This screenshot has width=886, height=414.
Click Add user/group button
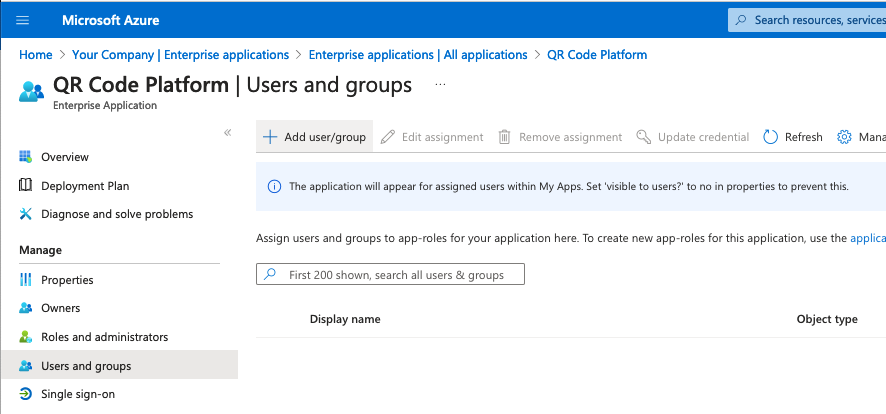315,137
